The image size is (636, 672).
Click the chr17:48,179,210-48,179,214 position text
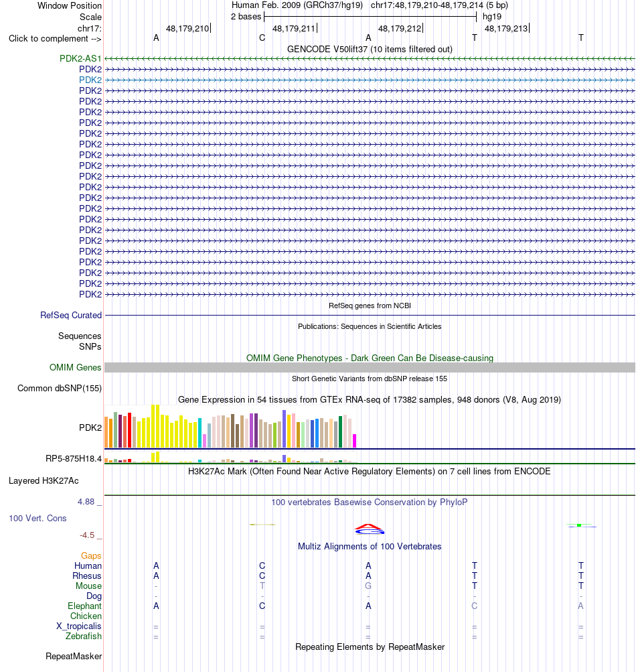pos(427,5)
